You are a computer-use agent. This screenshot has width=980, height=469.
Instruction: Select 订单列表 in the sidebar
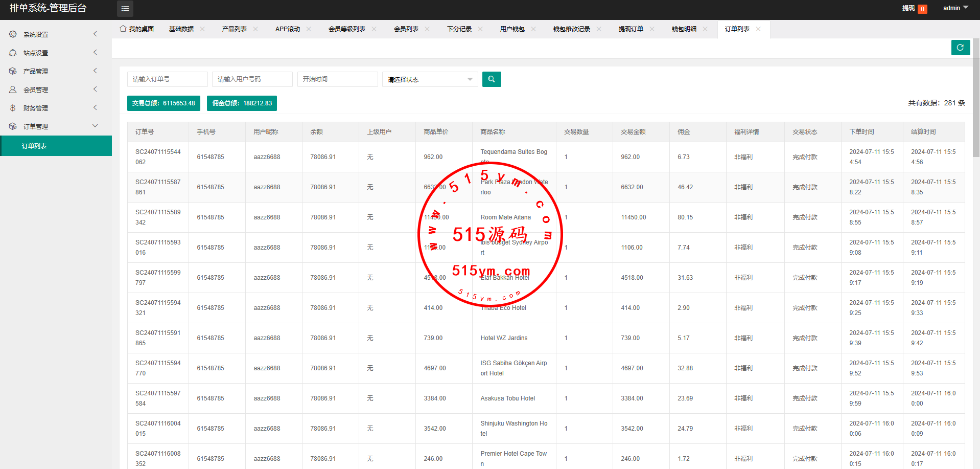click(x=34, y=146)
